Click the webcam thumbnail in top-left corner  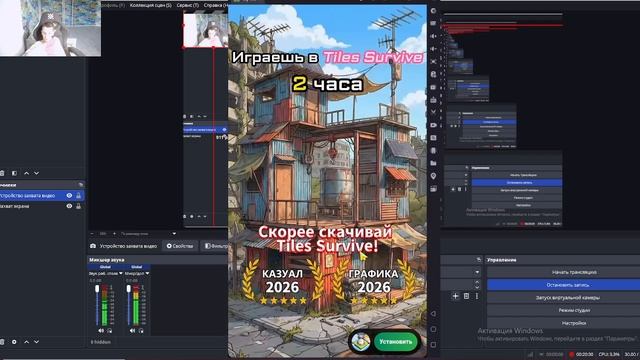tap(50, 28)
